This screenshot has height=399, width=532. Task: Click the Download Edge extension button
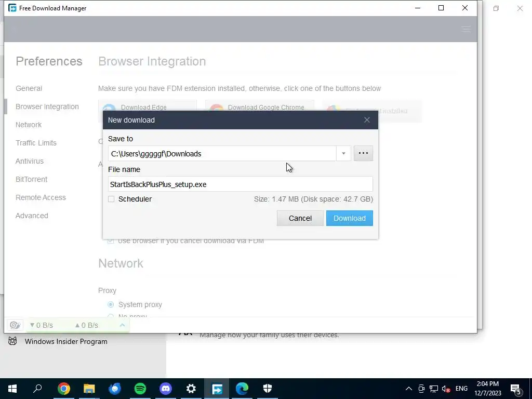pyautogui.click(x=147, y=106)
